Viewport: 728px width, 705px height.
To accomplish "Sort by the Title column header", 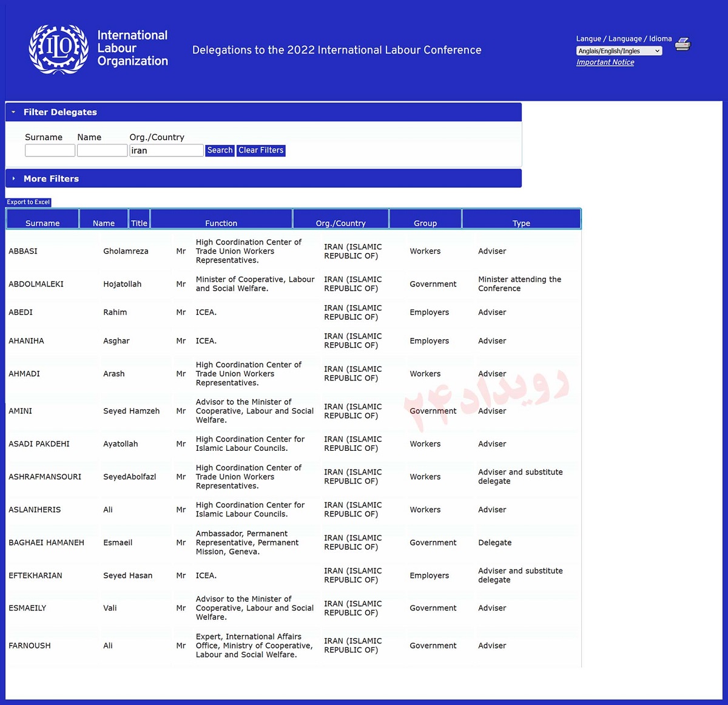I will [139, 223].
